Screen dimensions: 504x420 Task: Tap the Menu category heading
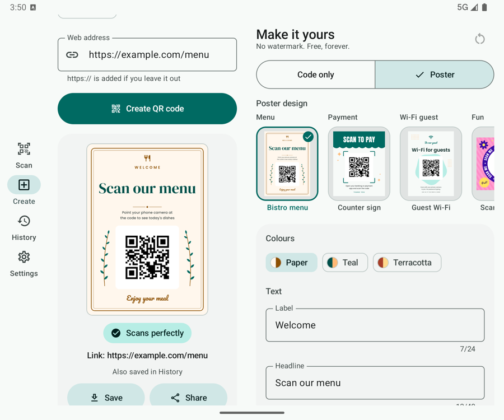(265, 117)
